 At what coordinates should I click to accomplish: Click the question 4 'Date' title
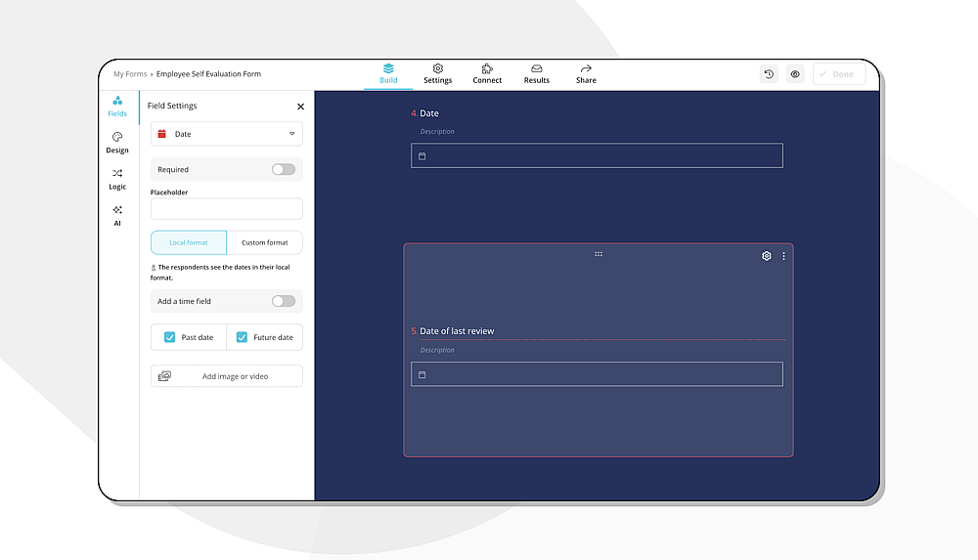[x=429, y=113]
